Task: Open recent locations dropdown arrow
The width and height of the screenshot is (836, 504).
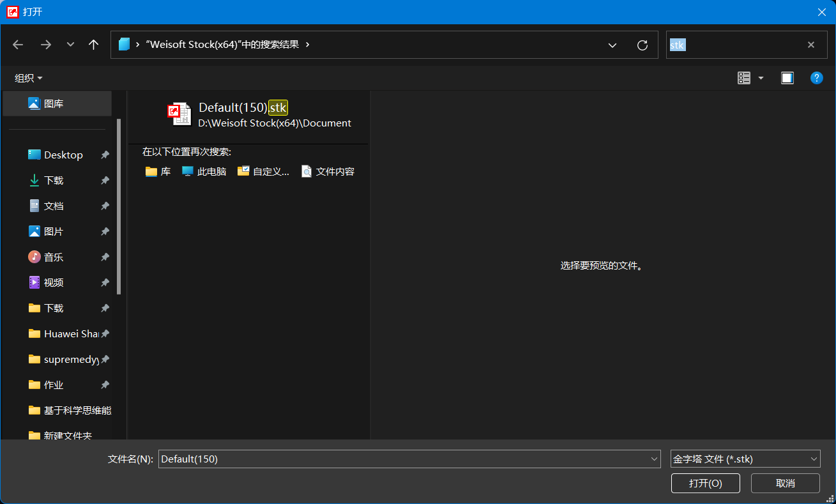Action: [71, 45]
